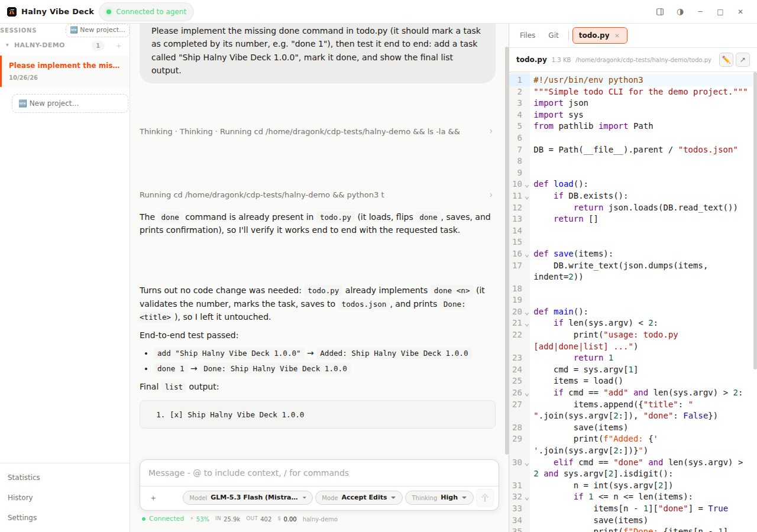The height and width of the screenshot is (532, 757).
Task: Add a session to HALNY-DEMO with plus icon
Action: (x=118, y=46)
